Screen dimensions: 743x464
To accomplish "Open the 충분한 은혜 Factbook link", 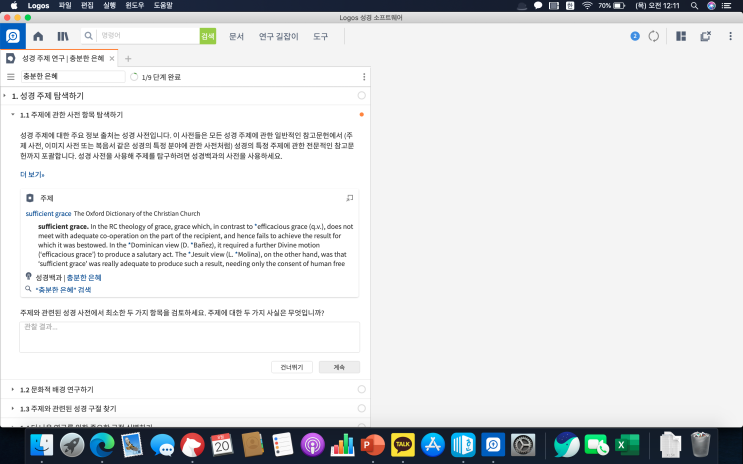I will (84, 278).
